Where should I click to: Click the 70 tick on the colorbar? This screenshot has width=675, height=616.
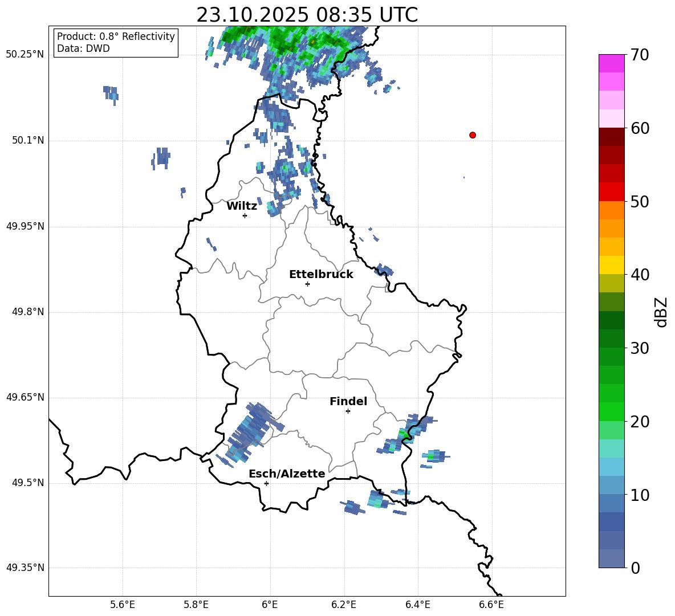640,55
